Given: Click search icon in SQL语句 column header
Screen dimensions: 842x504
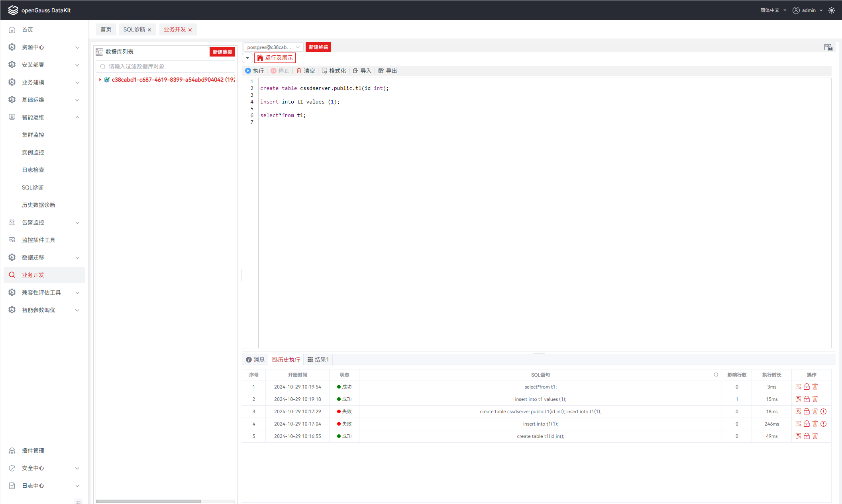Looking at the screenshot, I should coord(716,375).
